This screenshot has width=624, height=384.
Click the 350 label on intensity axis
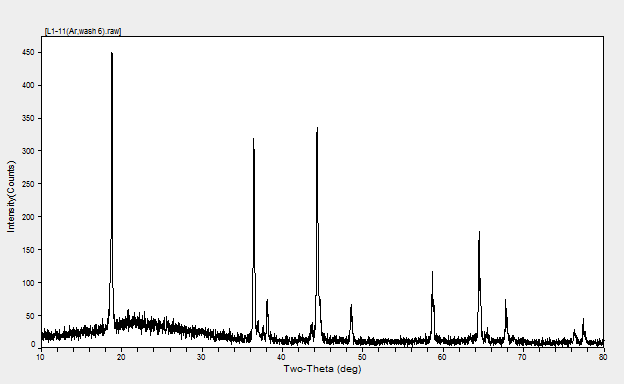tap(28, 119)
